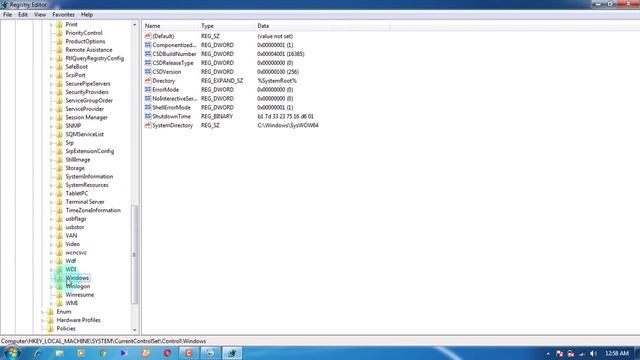Click the %SystemRoot% data cell
The image size is (640, 360).
coord(277,81)
